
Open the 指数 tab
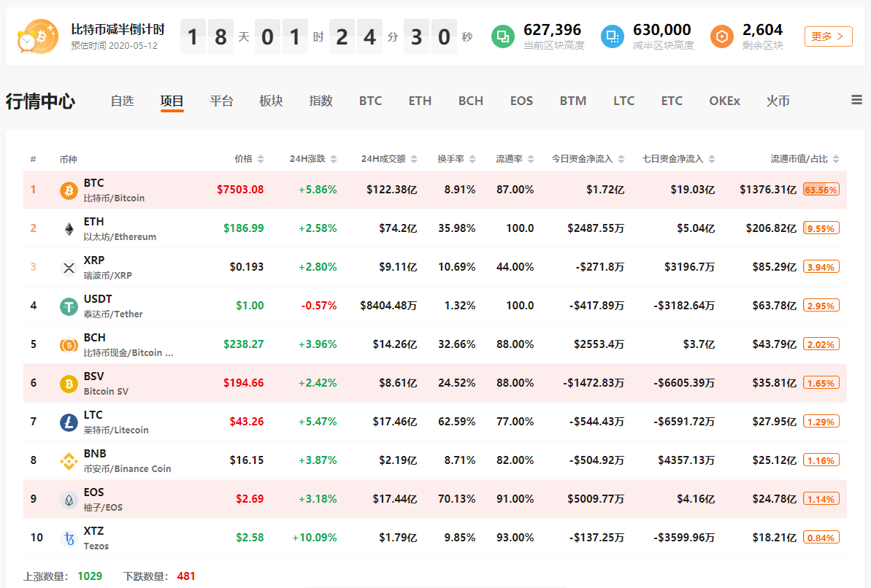(321, 101)
